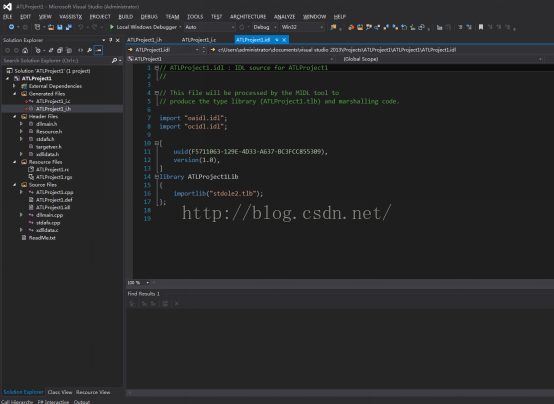
Task: Open Properties wrench icon in Solution Explorer
Action: pos(89,50)
